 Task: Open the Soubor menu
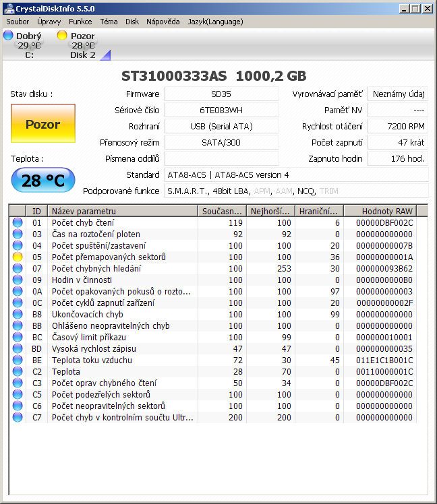point(18,22)
